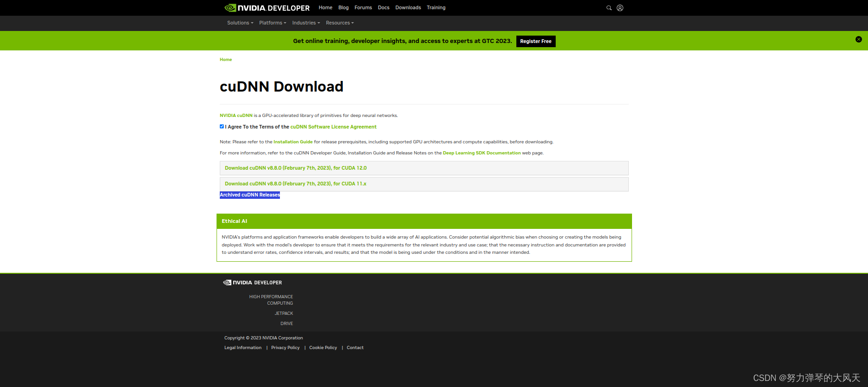The height and width of the screenshot is (387, 868).
Task: Expand the Solutions dropdown menu
Action: (x=240, y=23)
